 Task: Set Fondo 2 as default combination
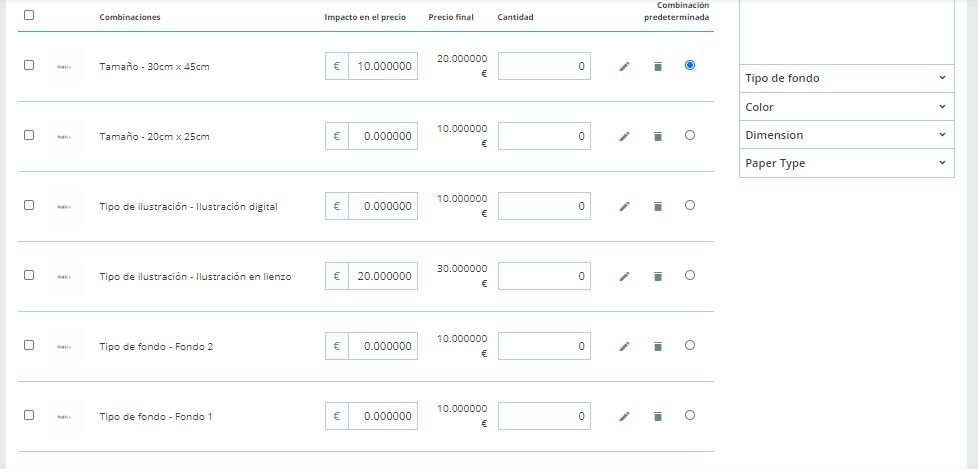click(x=690, y=345)
